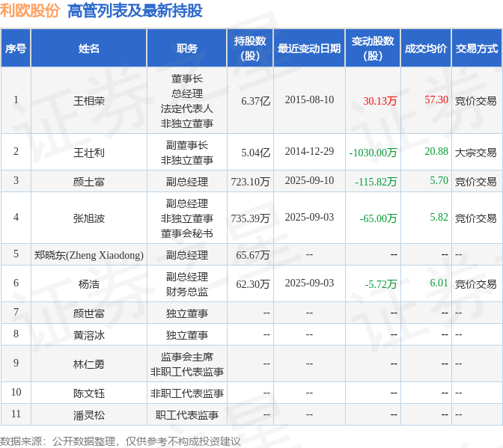This screenshot has height=448, width=503.
Task: Click 竞价交易 in 颜土富's row
Action: point(476,182)
